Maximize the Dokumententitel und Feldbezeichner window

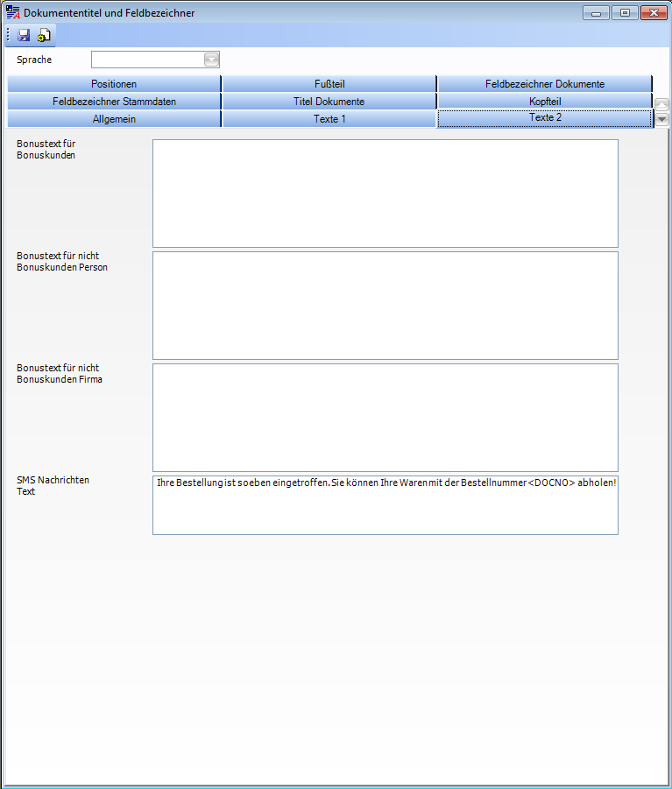click(625, 13)
